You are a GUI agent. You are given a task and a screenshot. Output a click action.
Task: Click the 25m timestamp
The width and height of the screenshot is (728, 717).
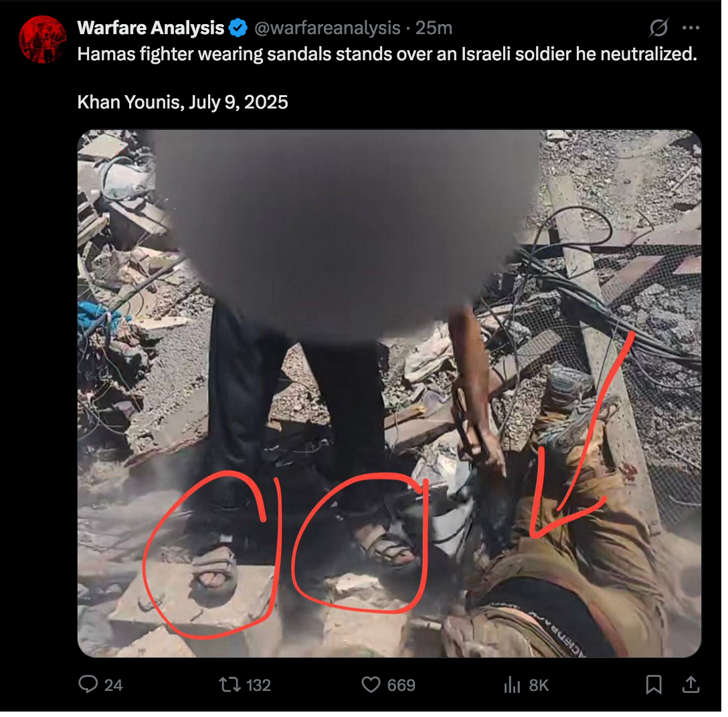(434, 28)
